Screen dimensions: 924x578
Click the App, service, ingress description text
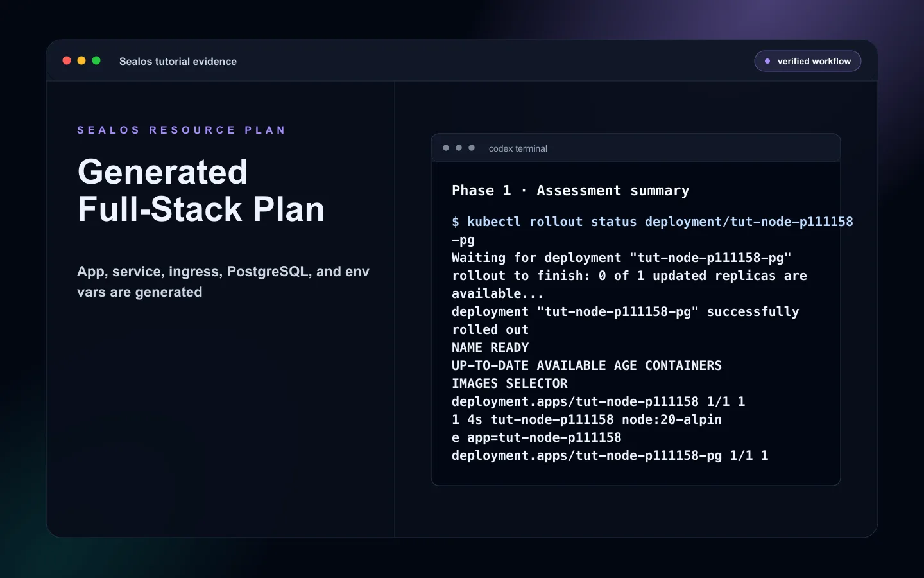coord(223,281)
